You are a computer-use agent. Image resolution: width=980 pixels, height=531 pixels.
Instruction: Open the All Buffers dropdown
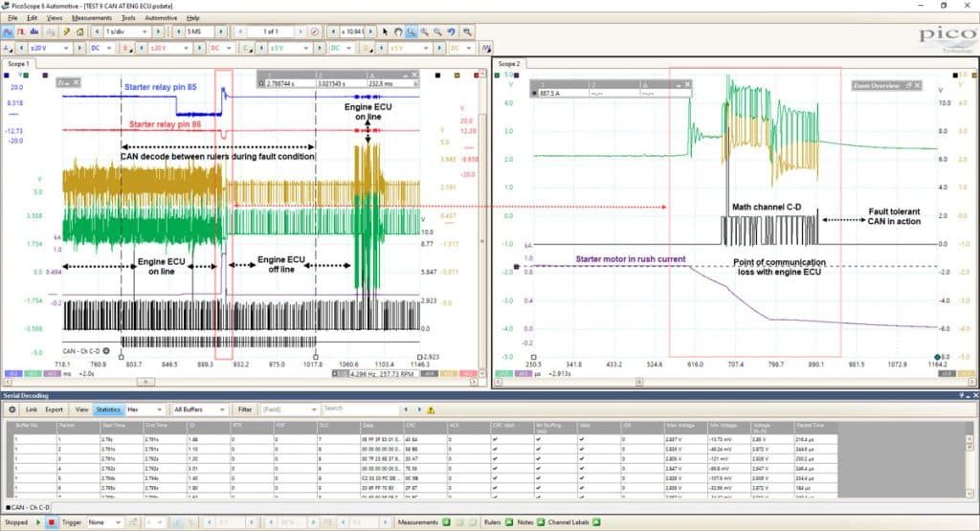point(199,409)
